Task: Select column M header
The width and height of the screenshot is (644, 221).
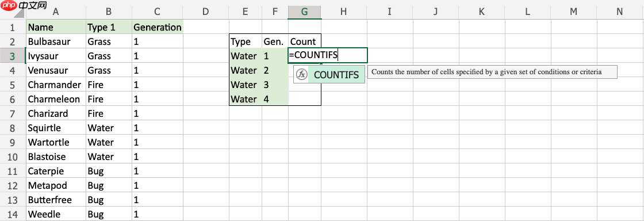Action: (x=574, y=12)
